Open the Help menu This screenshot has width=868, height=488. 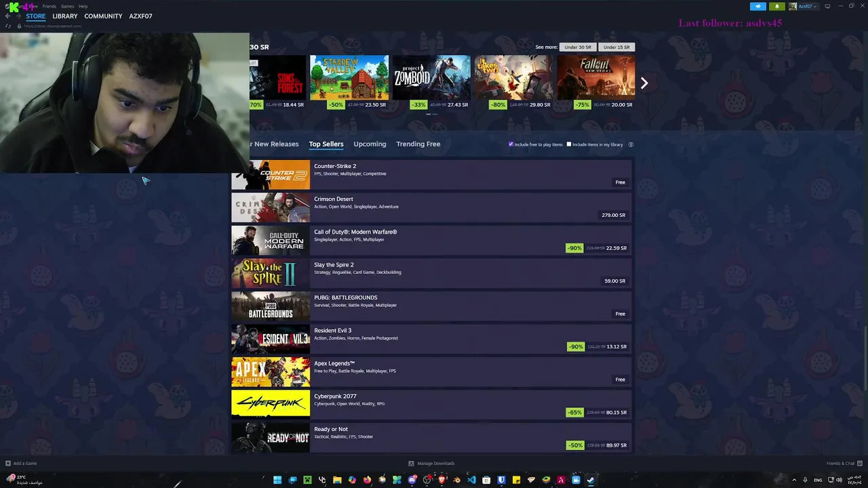[83, 6]
